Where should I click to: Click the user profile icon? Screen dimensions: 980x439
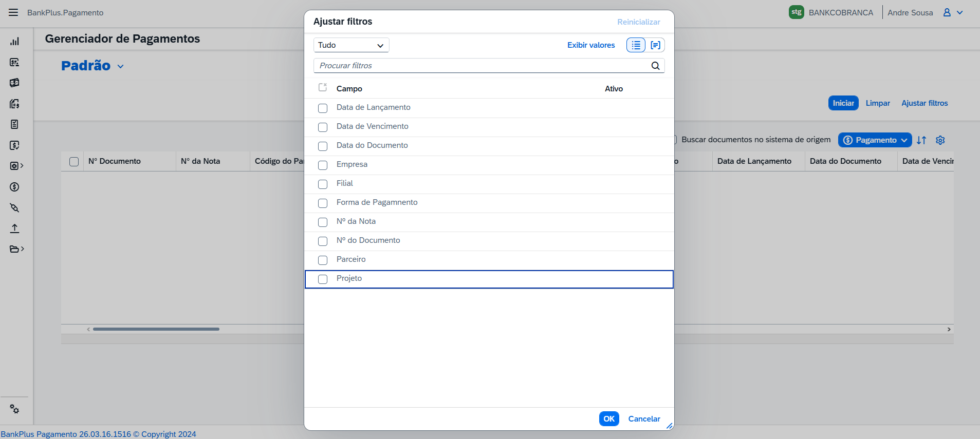(x=947, y=12)
